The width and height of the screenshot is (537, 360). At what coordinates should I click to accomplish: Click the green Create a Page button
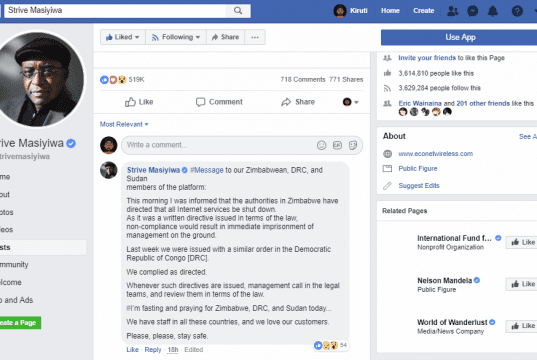click(20, 323)
